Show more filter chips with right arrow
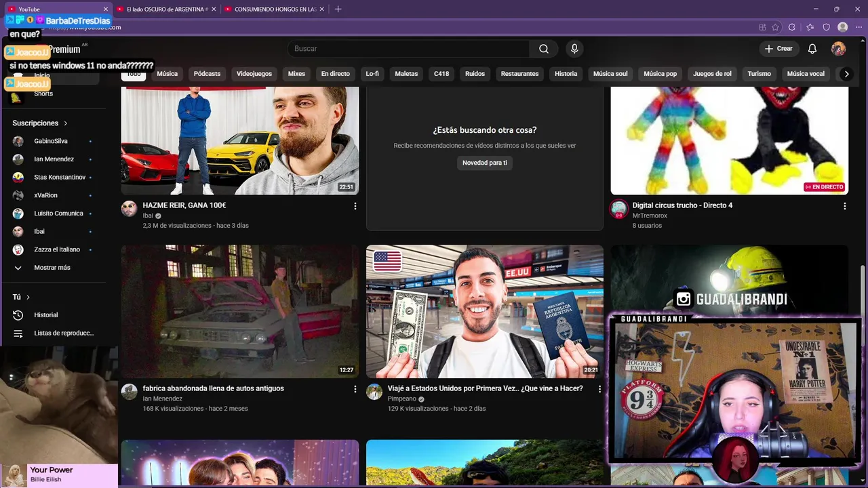Viewport: 868px width, 488px height. click(846, 74)
